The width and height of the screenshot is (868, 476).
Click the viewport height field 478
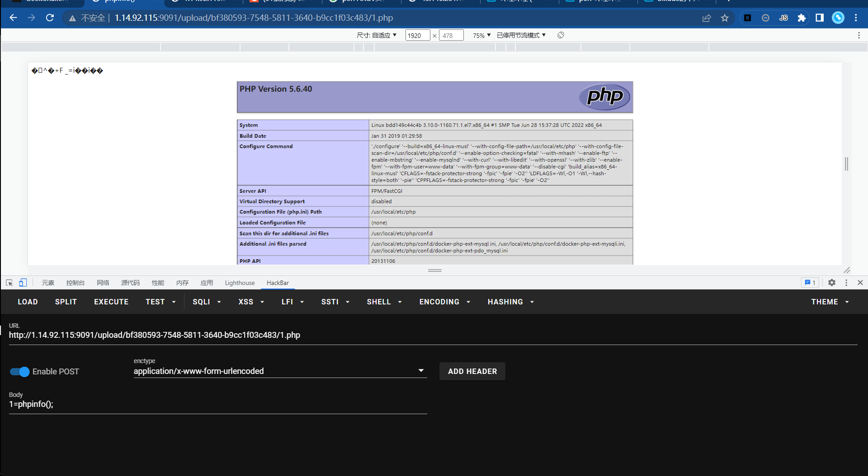451,35
